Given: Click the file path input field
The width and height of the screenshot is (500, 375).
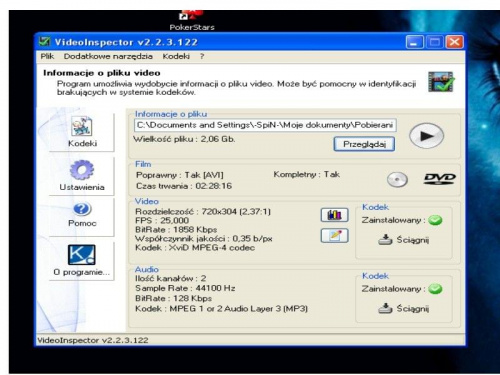Looking at the screenshot, I should tap(265, 125).
